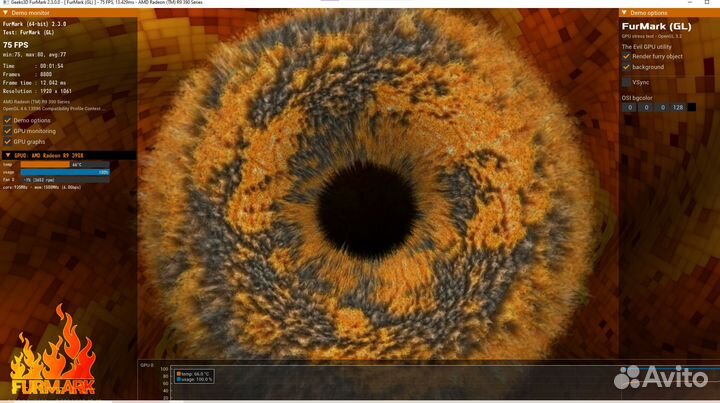
Task: Click the Geeks3D FurMark title bar icon
Action: tap(5, 4)
